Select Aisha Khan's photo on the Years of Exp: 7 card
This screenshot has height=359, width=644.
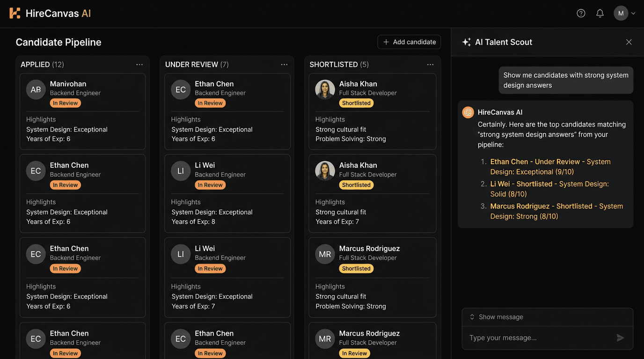(x=325, y=171)
